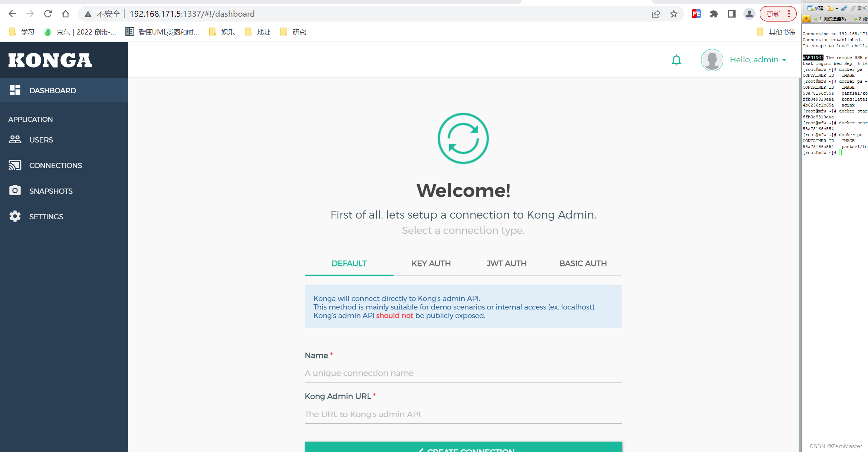868x452 pixels.
Task: Toggle the browser side panel
Action: pyautogui.click(x=731, y=14)
